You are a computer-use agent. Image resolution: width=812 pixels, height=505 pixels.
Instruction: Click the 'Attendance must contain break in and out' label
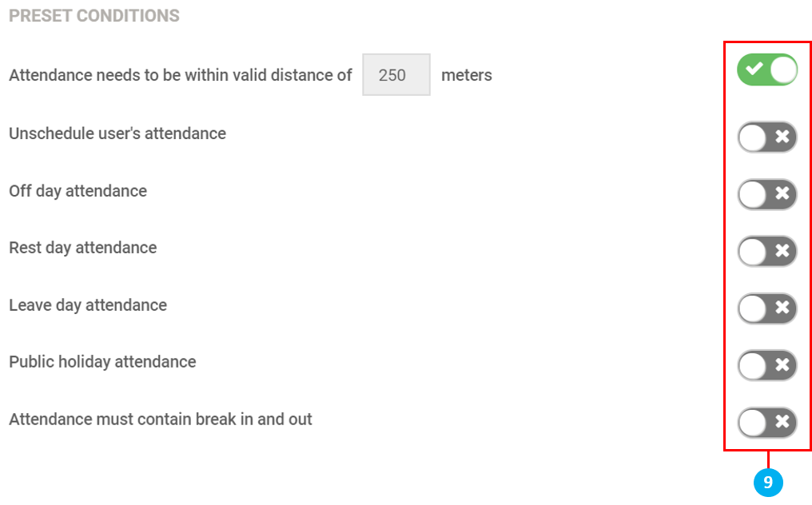click(161, 419)
